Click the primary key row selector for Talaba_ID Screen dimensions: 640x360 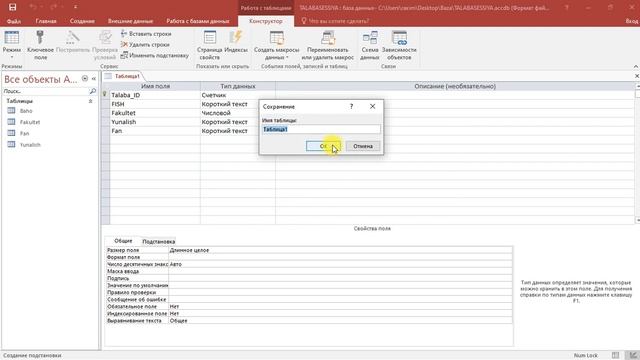tap(105, 95)
